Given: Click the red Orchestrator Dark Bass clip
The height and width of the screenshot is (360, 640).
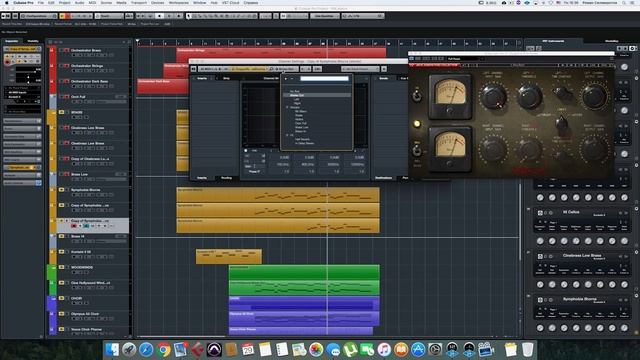Looking at the screenshot, I should pyautogui.click(x=162, y=86).
